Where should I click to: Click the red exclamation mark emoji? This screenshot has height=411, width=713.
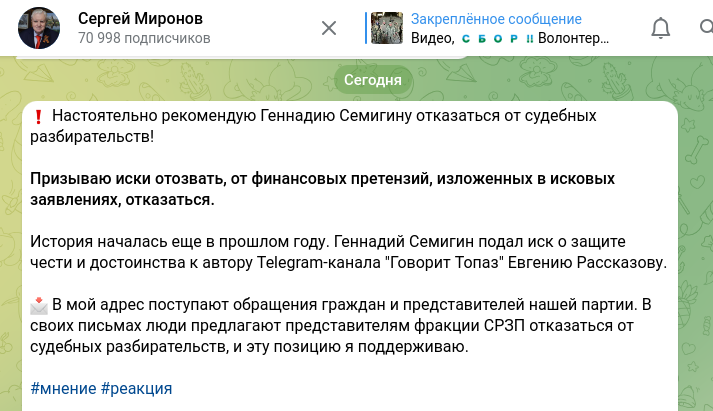[x=38, y=115]
